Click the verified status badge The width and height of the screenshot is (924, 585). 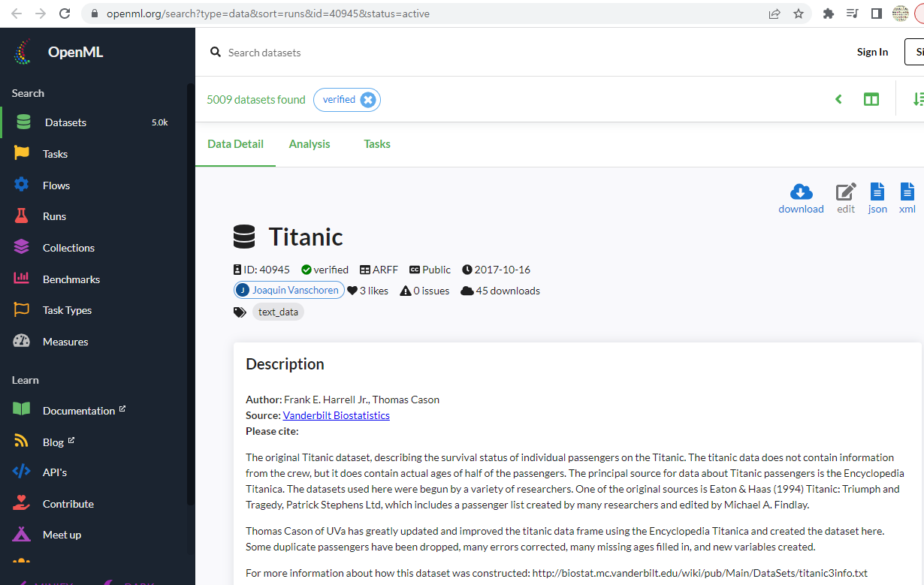325,270
